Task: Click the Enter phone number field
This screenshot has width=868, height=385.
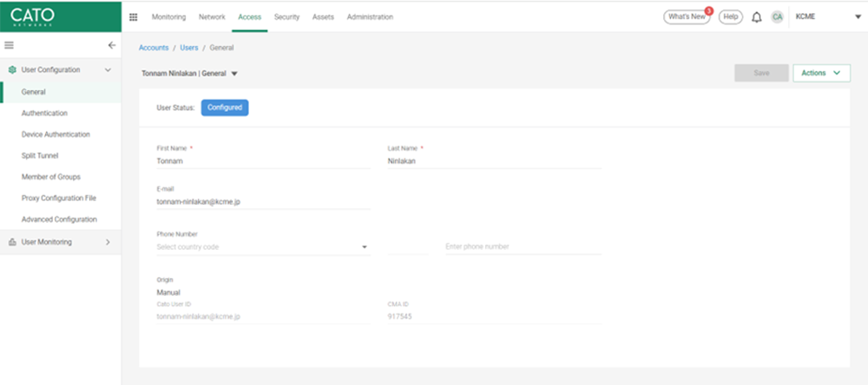Action: (x=523, y=247)
